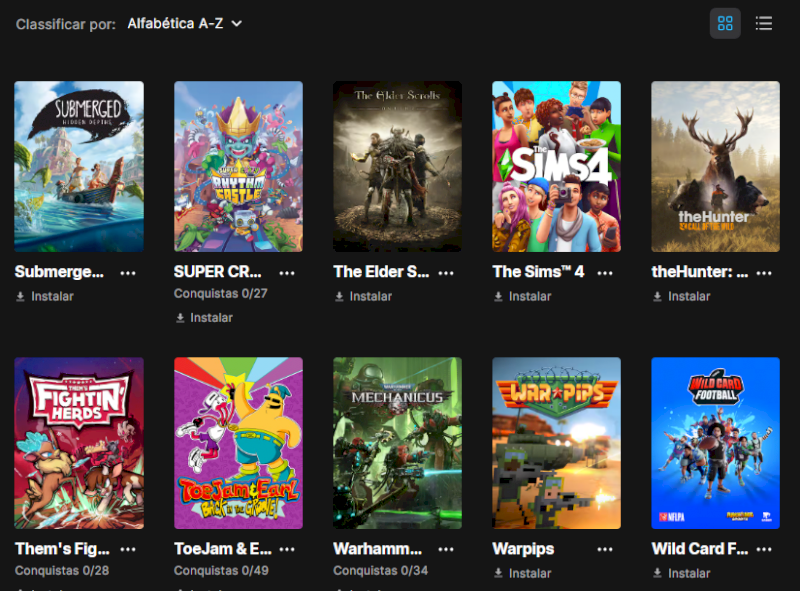Click 'Conquistas 0/34' under Warhammer
The width and height of the screenshot is (800, 591).
pyautogui.click(x=381, y=571)
